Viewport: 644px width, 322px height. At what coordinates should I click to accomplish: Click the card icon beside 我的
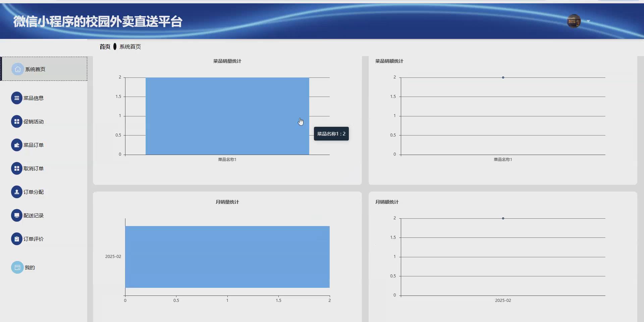(x=17, y=267)
